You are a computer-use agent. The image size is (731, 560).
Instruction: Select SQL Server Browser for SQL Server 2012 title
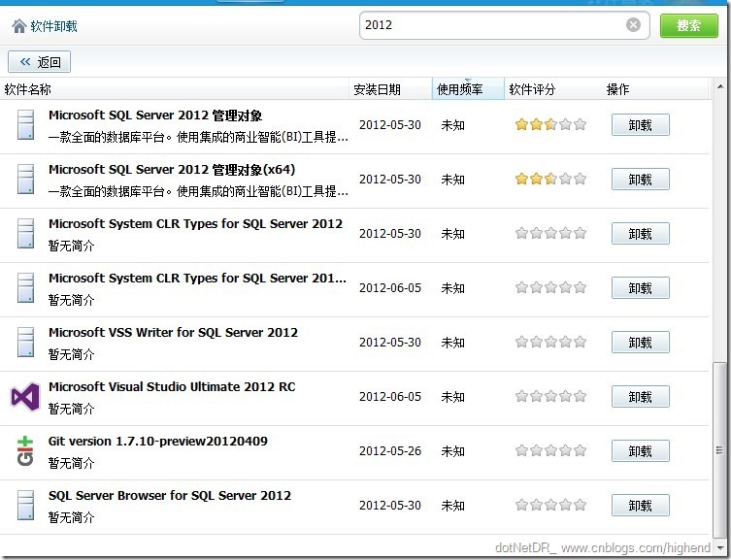point(170,496)
